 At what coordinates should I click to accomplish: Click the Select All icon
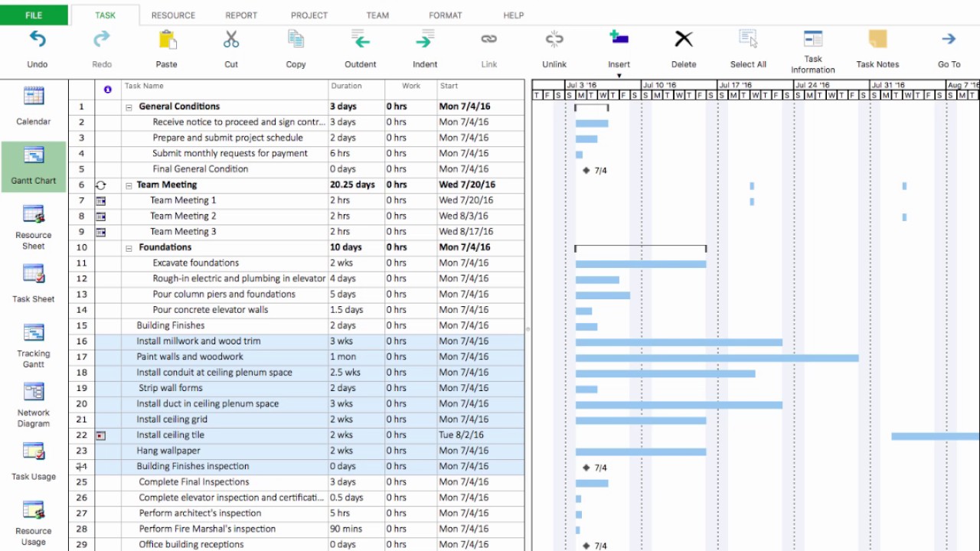click(x=748, y=39)
